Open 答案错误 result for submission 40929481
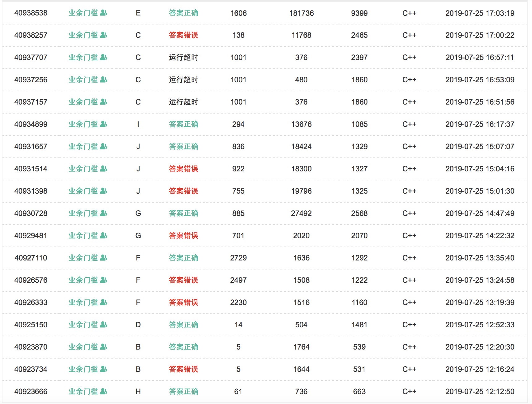 [x=183, y=236]
